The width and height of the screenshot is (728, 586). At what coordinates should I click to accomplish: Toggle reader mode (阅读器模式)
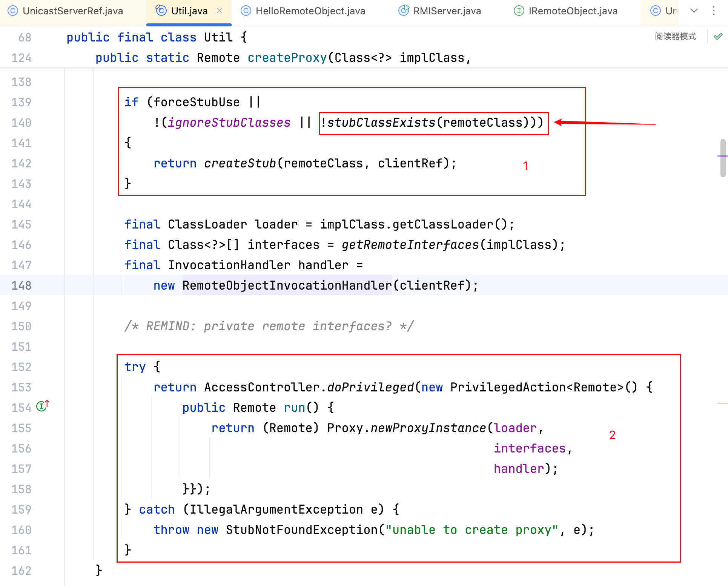click(675, 37)
